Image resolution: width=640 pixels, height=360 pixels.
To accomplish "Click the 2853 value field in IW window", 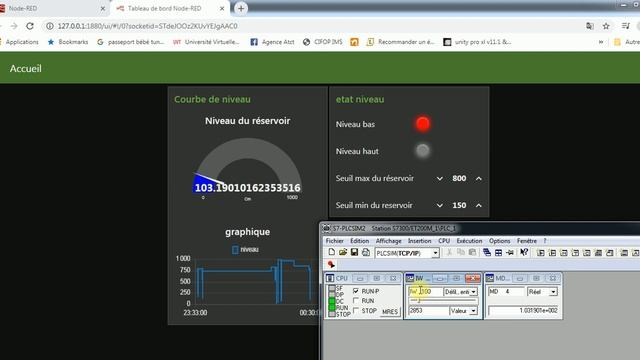I will pyautogui.click(x=428, y=311).
